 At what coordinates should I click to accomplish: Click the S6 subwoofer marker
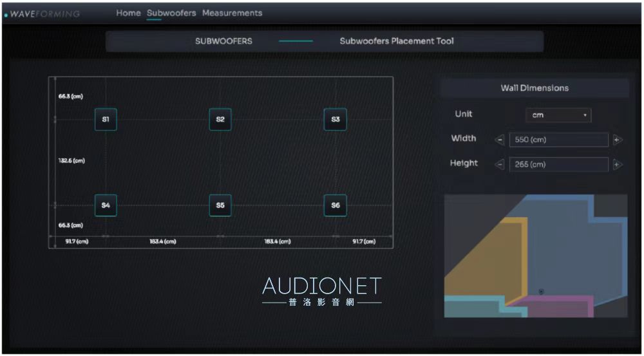pyautogui.click(x=335, y=205)
